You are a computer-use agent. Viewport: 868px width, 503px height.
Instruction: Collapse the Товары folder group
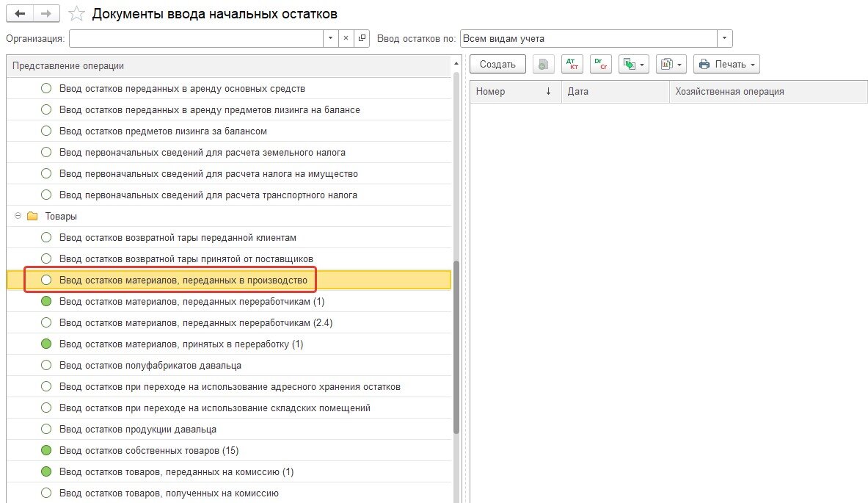[18, 216]
